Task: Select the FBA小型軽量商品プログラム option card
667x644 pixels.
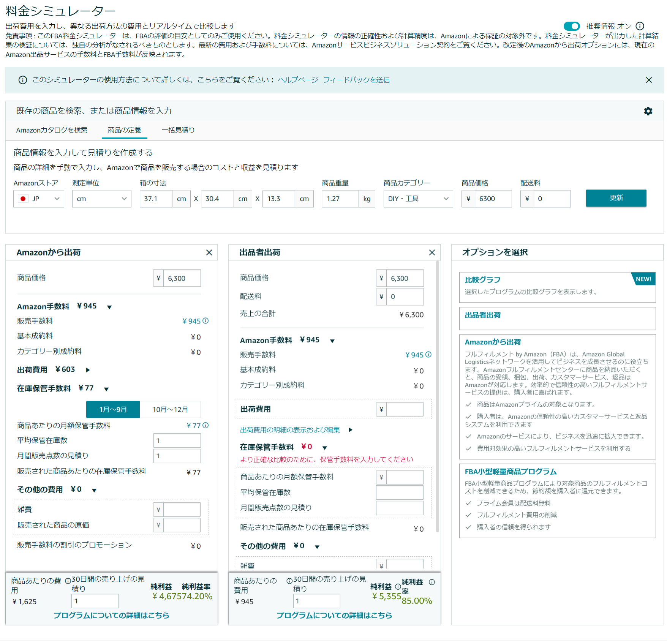Action: pyautogui.click(x=557, y=501)
